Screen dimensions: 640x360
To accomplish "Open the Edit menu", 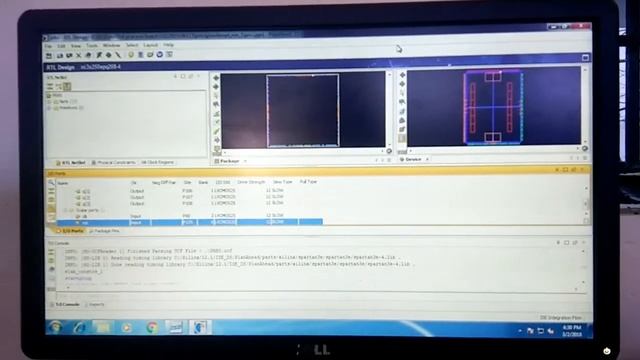I will pyautogui.click(x=61, y=46).
